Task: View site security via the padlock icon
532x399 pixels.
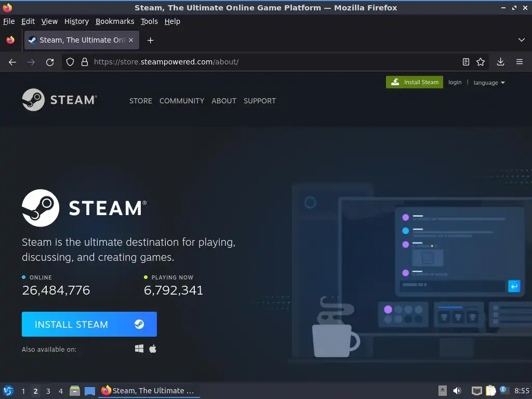Action: pos(85,62)
